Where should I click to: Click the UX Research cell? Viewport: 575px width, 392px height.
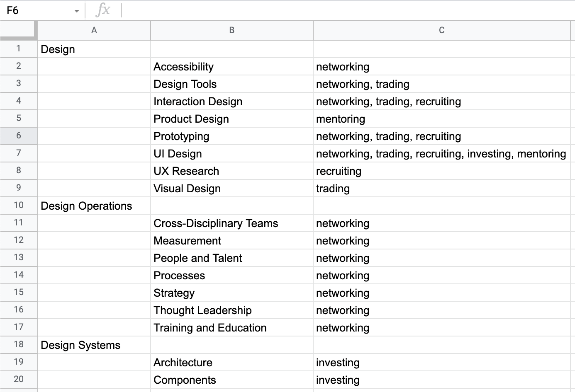click(x=232, y=171)
